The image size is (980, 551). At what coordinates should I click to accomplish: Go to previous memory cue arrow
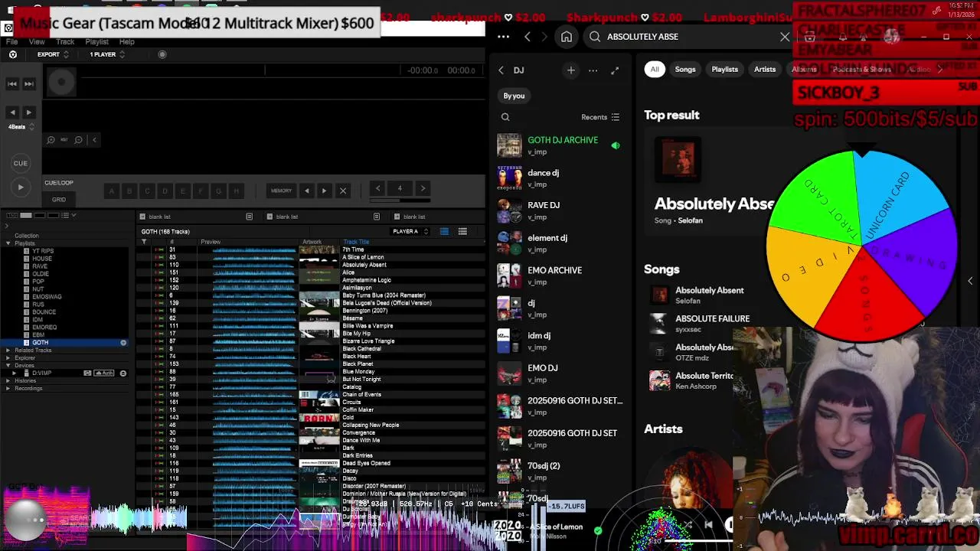pos(307,191)
